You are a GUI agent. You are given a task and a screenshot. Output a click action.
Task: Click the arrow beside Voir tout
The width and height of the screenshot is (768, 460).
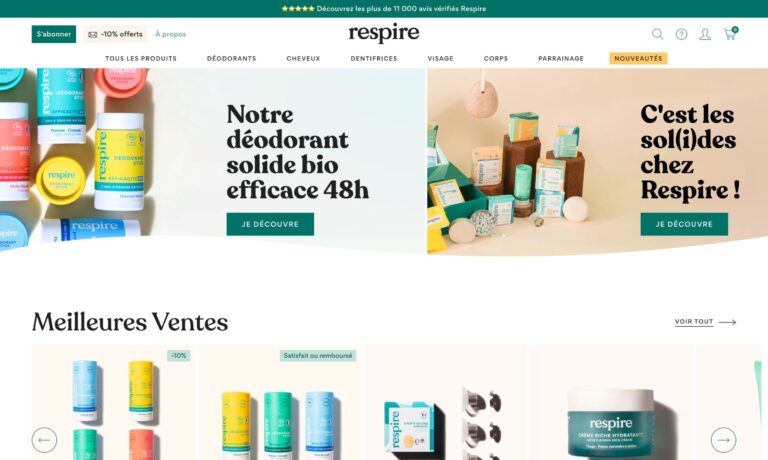tap(727, 322)
